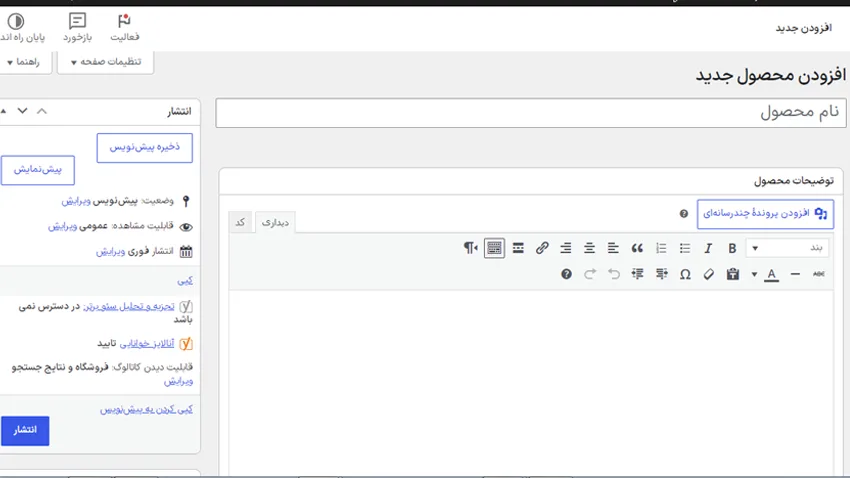Open the راهنما help dropdown
This screenshot has height=478, width=850.
[x=23, y=62]
